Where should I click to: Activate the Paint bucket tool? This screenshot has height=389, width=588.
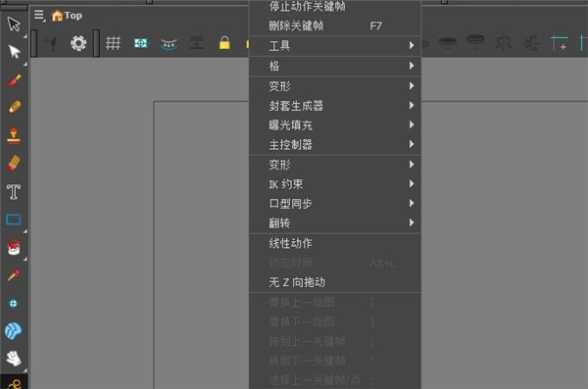click(14, 248)
